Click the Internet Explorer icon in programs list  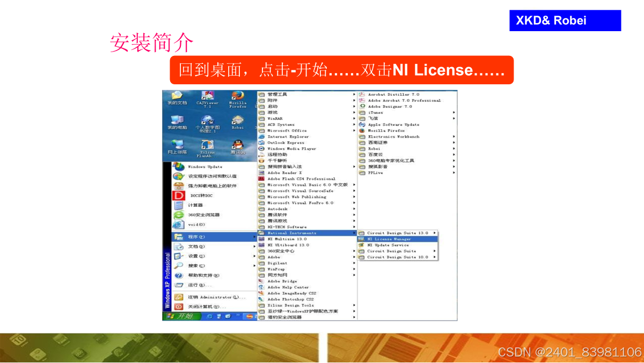[262, 137]
